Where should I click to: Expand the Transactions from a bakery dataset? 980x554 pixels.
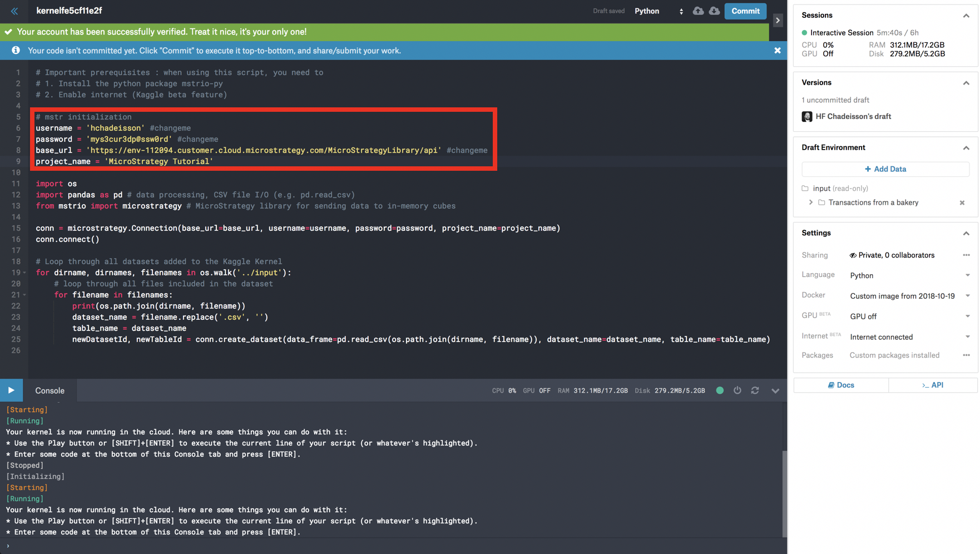coord(810,202)
